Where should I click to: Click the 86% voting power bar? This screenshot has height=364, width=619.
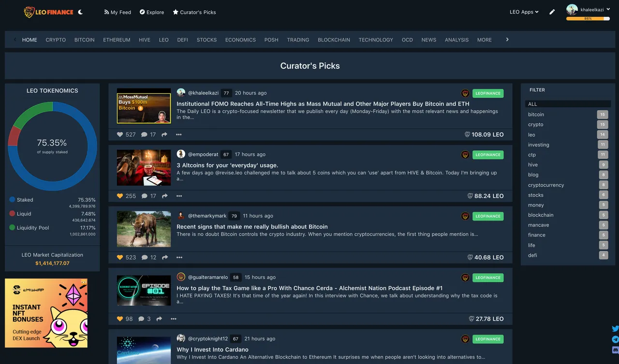pyautogui.click(x=588, y=19)
